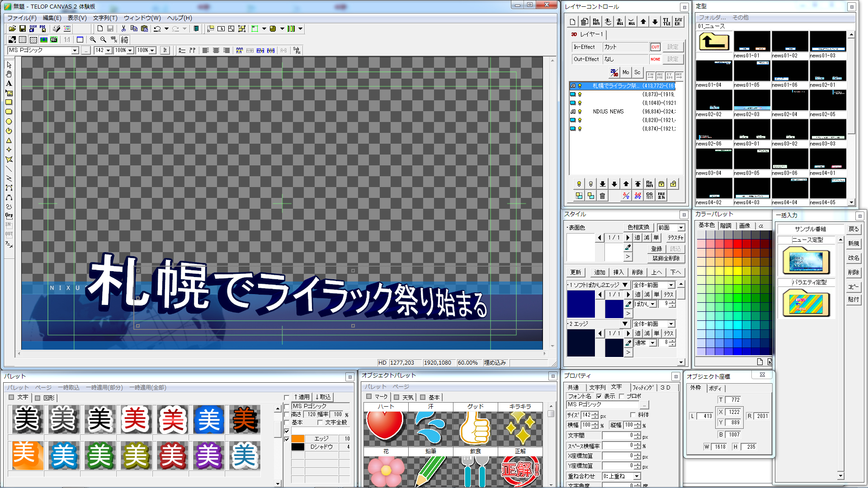Toggle the 斜体 checkbox
Screen dimensions: 868x488
coord(633,414)
